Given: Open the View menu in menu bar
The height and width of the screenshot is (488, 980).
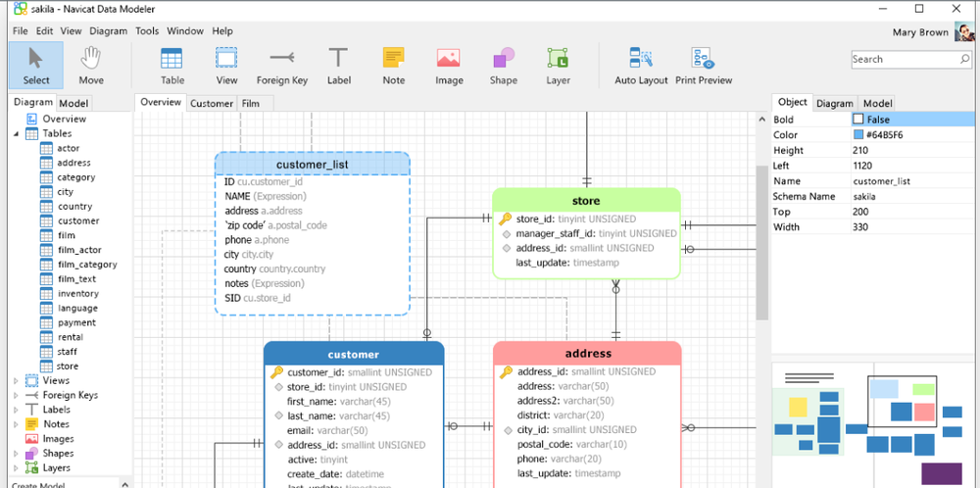Looking at the screenshot, I should [x=72, y=31].
